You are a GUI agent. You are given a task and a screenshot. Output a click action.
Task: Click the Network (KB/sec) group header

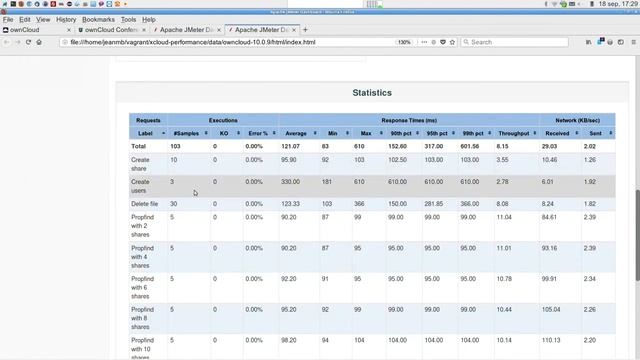pos(577,120)
